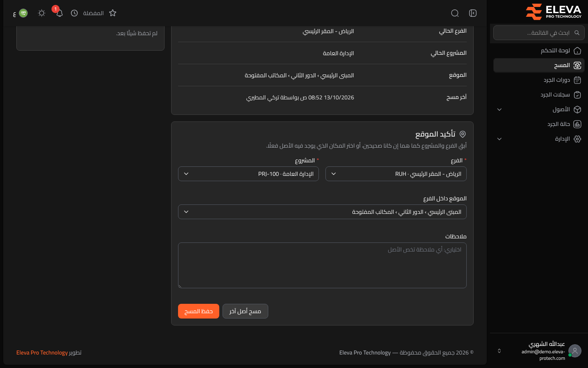Open the notifications bell
Screen dimensions: 588x368
(x=59, y=13)
